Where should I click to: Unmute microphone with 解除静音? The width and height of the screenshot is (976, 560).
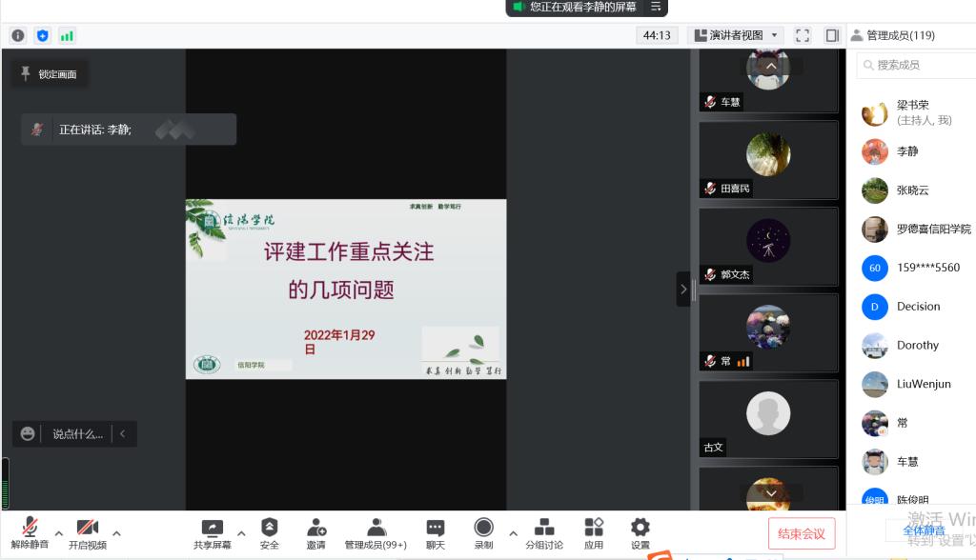28,533
